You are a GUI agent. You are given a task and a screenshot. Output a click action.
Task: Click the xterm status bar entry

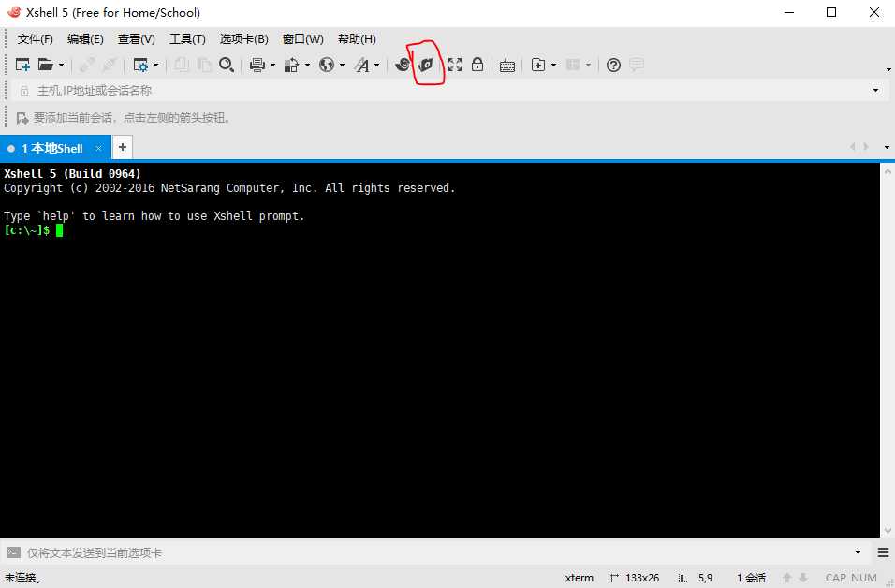[580, 578]
